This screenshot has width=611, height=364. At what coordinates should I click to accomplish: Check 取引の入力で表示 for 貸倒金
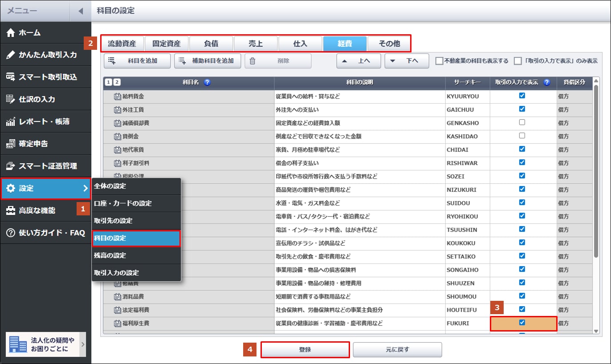coord(522,136)
